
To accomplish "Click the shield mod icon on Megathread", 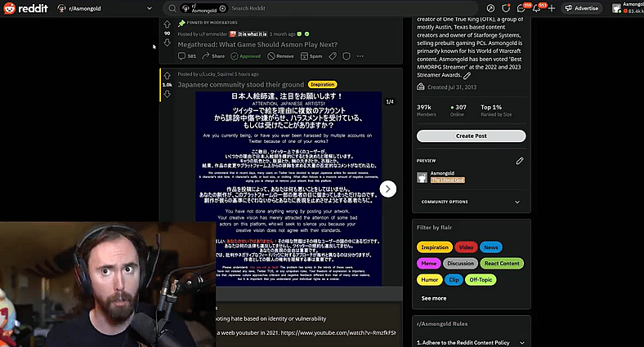I will (347, 56).
